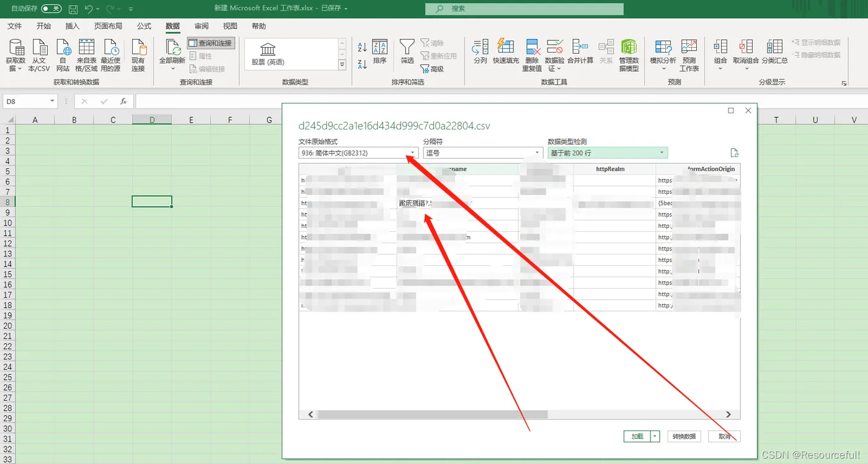
Task: Click the 转换数据 transform data button
Action: [684, 436]
